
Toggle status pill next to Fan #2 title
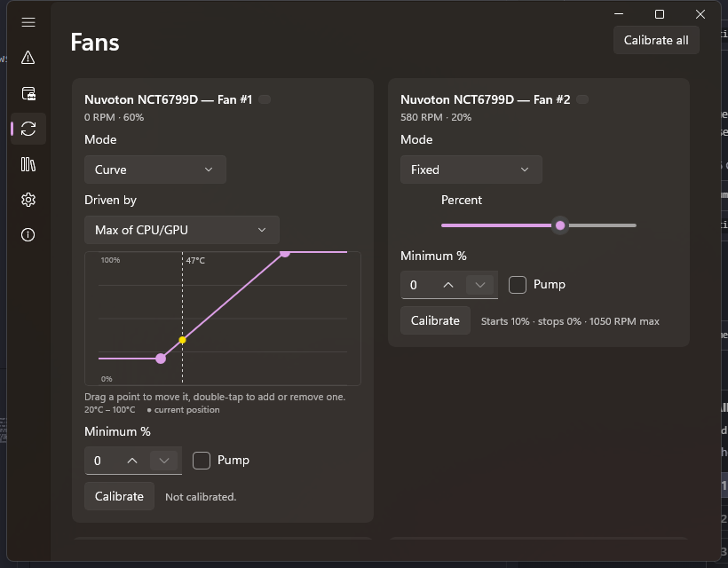pos(582,99)
